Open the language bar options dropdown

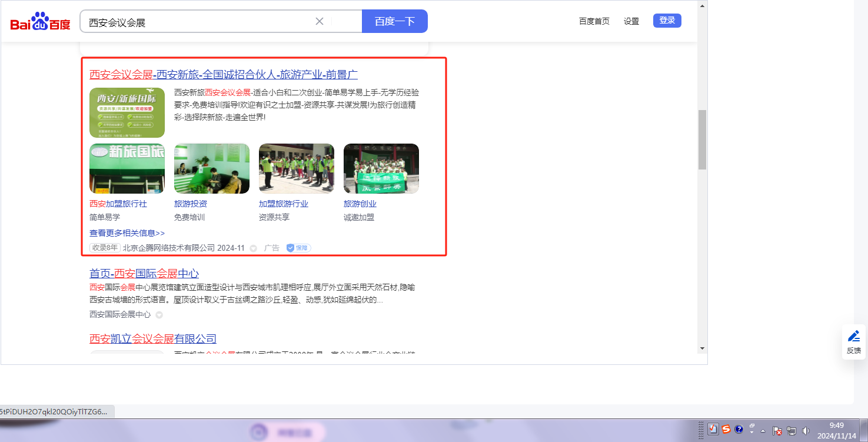[752, 432]
